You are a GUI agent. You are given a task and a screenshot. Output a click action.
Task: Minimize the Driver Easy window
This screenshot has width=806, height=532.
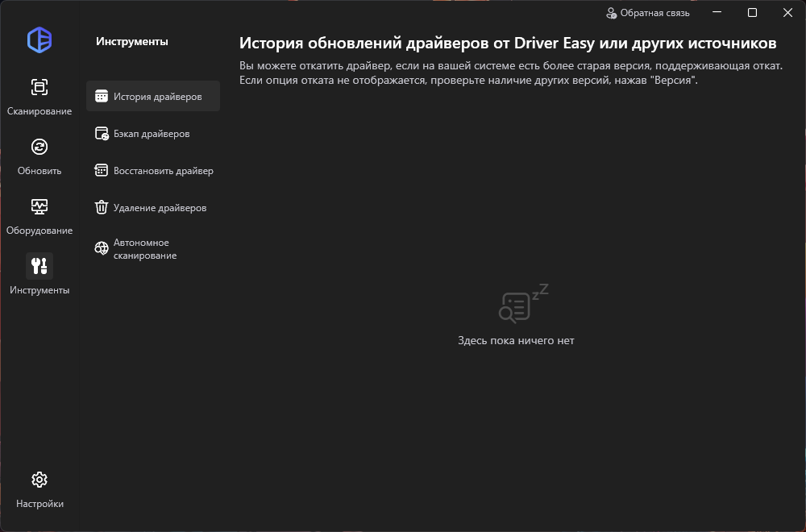(x=717, y=12)
